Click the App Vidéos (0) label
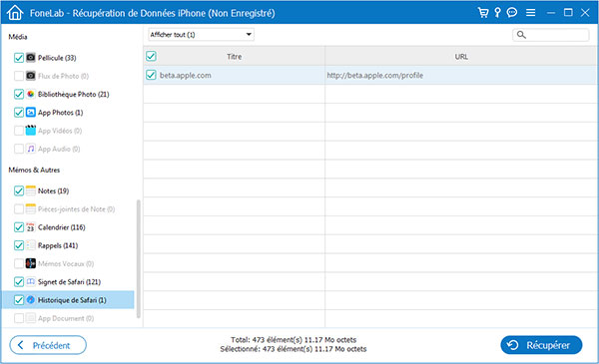The width and height of the screenshot is (599, 364). click(60, 131)
